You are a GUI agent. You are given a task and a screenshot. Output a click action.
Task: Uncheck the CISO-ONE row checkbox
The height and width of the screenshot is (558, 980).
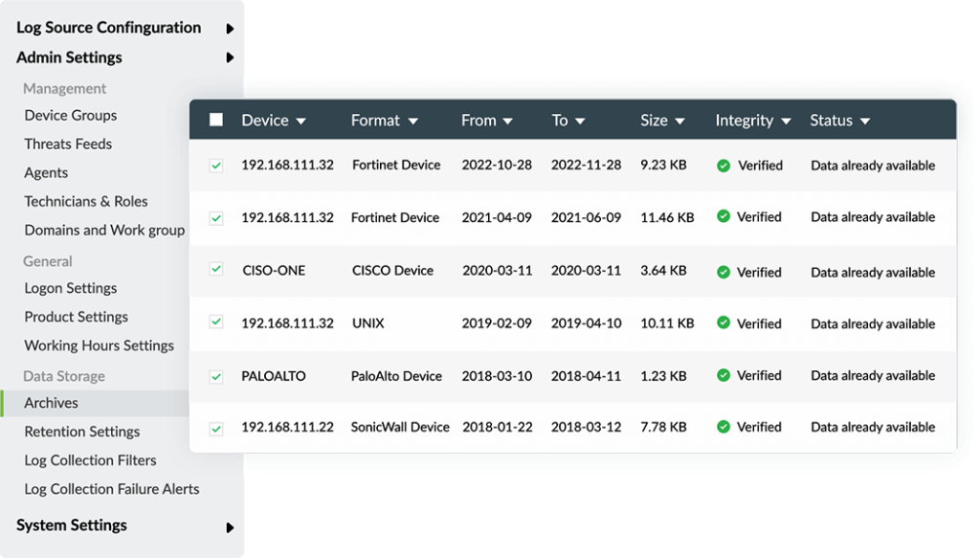(x=216, y=269)
